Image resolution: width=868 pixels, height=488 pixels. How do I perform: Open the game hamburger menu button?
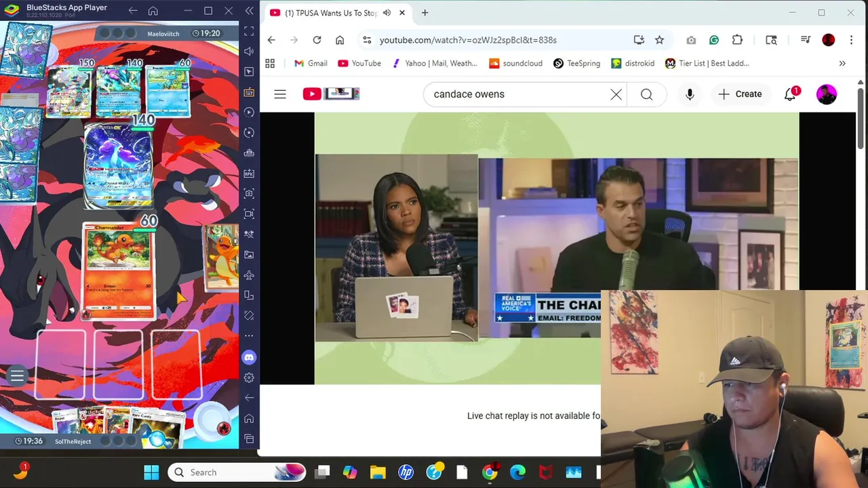click(17, 376)
